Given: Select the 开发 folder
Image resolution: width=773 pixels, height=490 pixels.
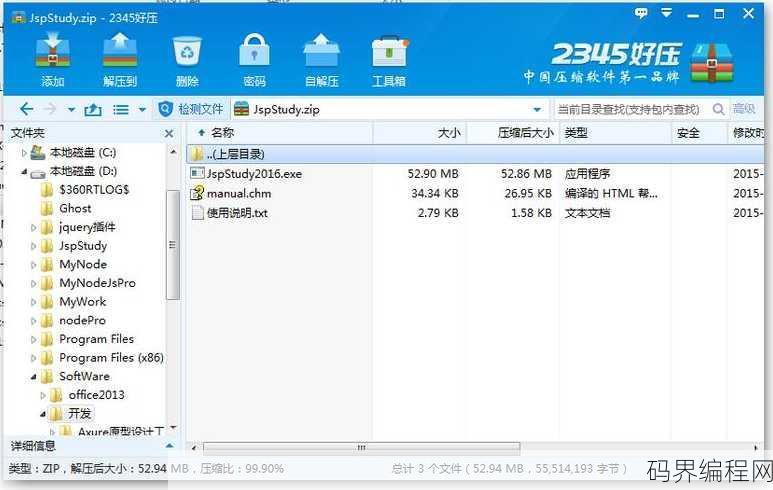Looking at the screenshot, I should pyautogui.click(x=80, y=414).
